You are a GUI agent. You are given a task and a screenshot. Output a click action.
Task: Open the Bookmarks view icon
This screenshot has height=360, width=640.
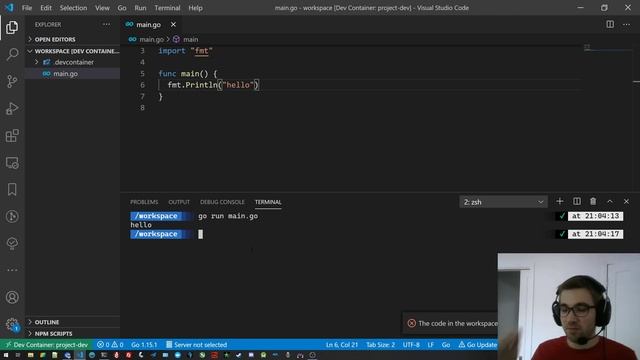coord(12,189)
